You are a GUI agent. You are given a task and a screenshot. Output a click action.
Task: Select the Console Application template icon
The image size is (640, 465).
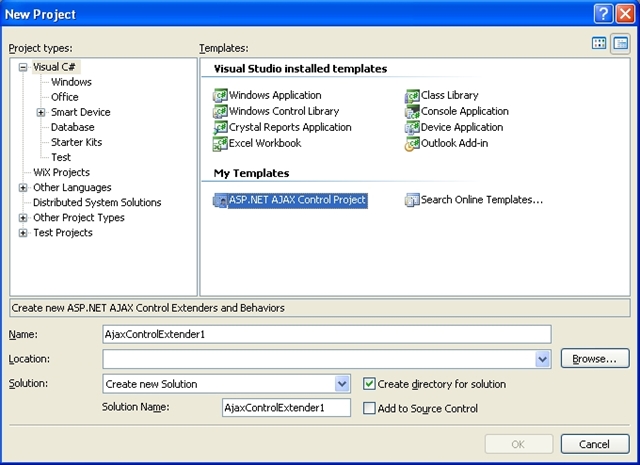[412, 111]
